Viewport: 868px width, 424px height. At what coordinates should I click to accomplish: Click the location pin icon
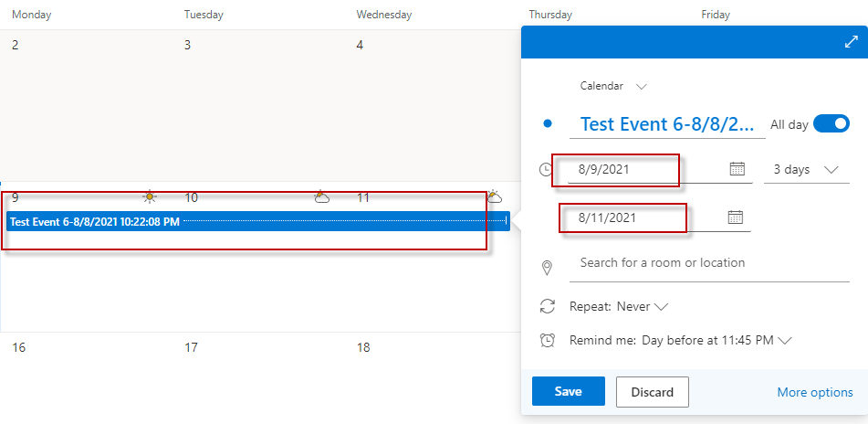click(x=548, y=267)
